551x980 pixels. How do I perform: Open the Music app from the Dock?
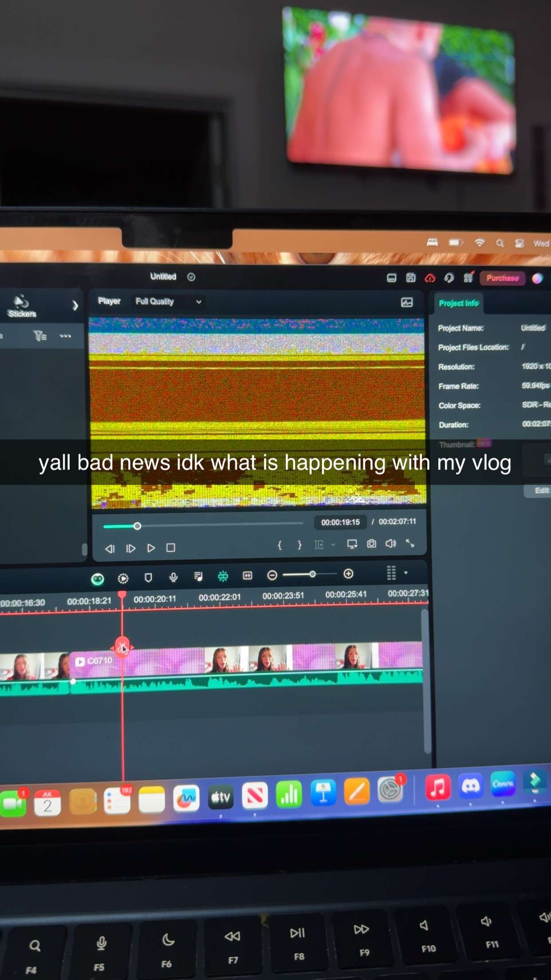pyautogui.click(x=438, y=788)
